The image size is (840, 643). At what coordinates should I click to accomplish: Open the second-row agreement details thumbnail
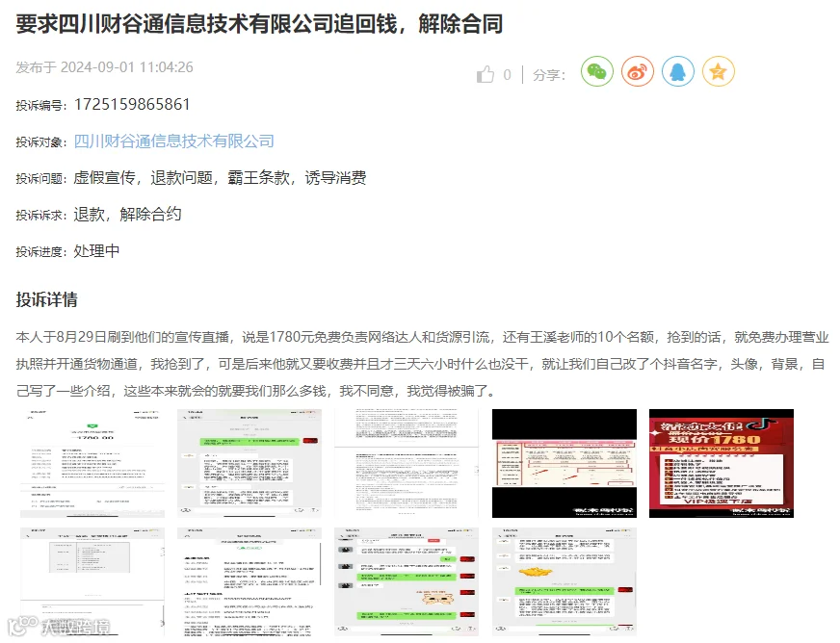pos(249,581)
